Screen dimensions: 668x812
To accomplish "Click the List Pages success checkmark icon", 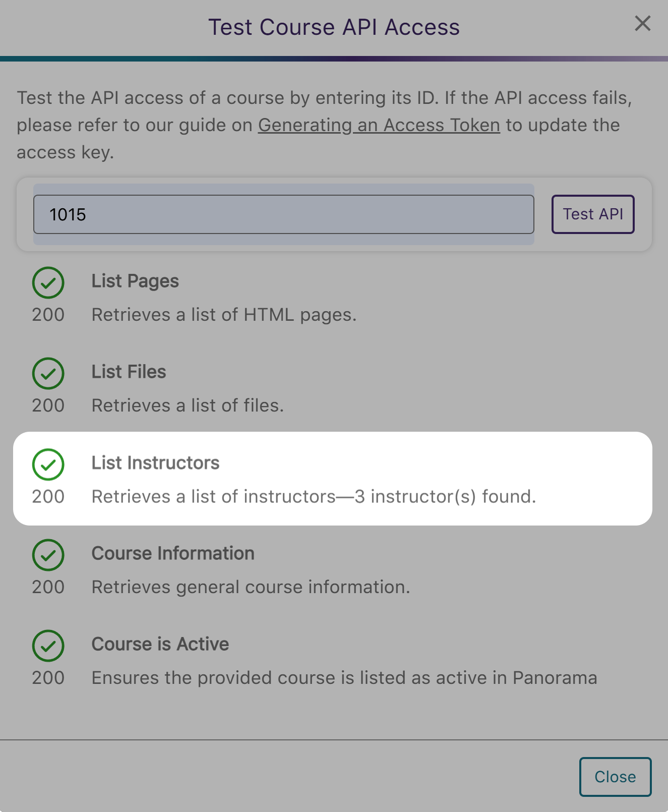I will (x=48, y=282).
